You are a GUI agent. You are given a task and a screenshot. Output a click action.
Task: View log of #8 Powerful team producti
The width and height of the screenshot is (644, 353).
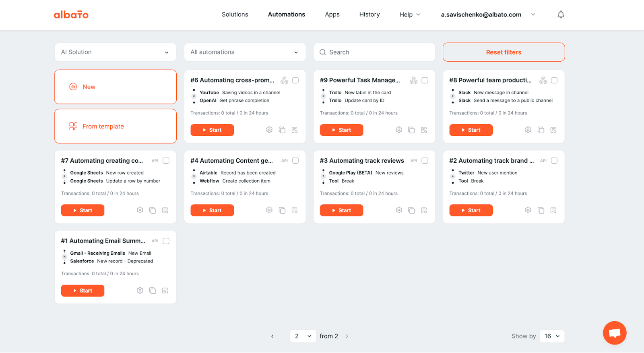pos(553,130)
